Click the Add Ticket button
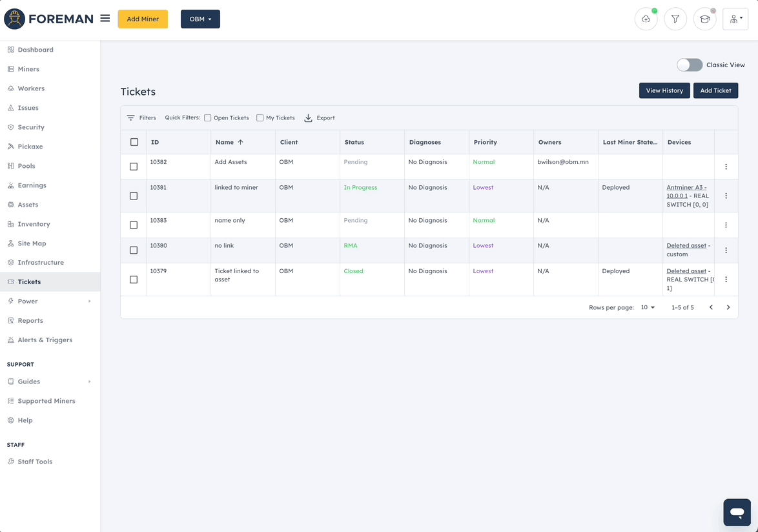This screenshot has height=532, width=758. click(x=715, y=90)
